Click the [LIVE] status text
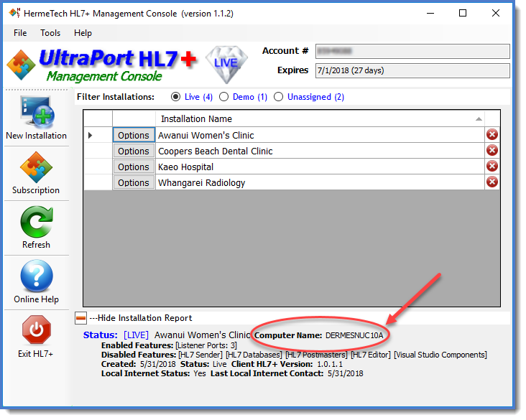Viewport: 526px width, 420px height. (x=136, y=335)
